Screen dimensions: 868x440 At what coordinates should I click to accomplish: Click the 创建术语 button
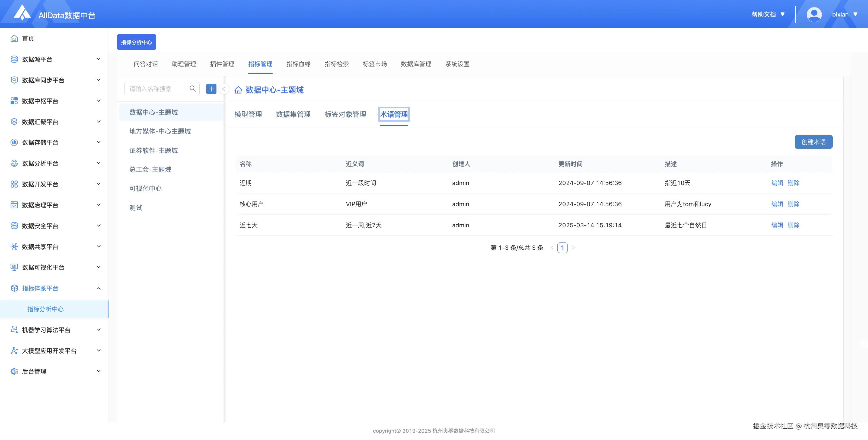coord(813,142)
